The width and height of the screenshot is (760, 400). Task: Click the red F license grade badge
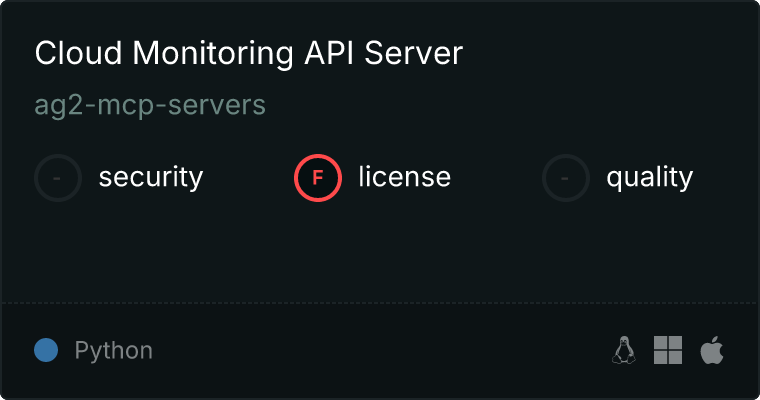[318, 178]
